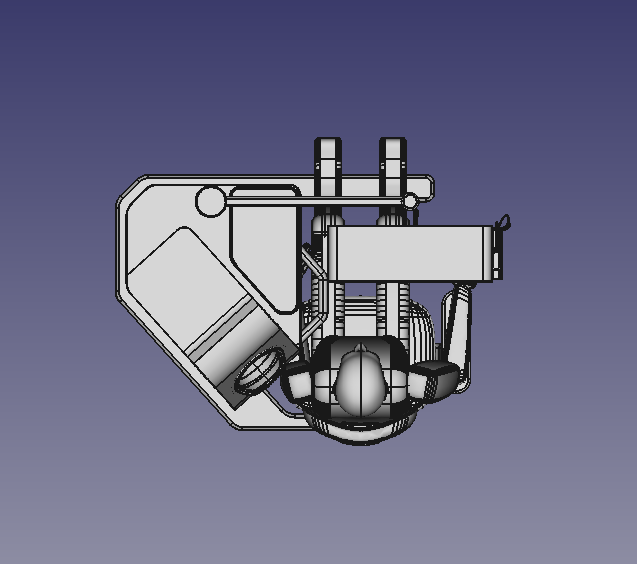Screen dimensions: 637x564
Task: Click the thin horizontal rod across the plate
Action: pyautogui.click(x=300, y=203)
